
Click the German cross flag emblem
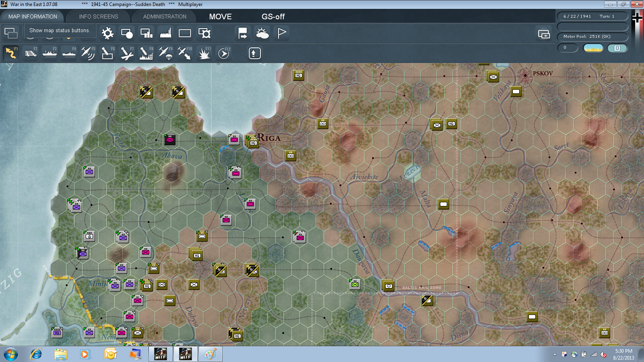[637, 17]
